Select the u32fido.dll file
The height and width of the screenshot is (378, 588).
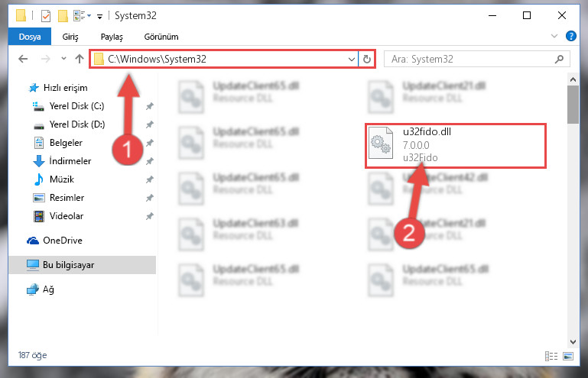455,145
